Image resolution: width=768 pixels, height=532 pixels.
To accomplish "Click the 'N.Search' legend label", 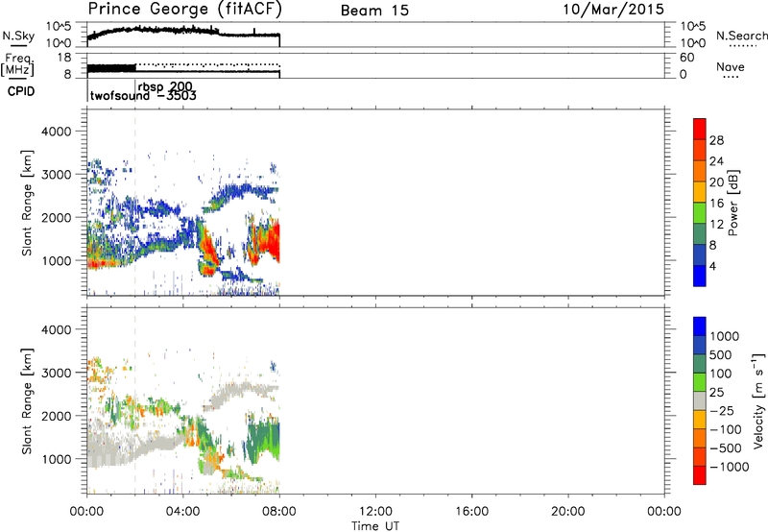I will tap(741, 36).
